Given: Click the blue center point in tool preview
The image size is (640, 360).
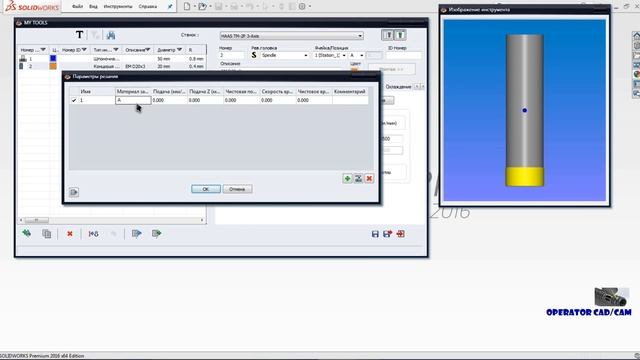Looking at the screenshot, I should (x=524, y=110).
